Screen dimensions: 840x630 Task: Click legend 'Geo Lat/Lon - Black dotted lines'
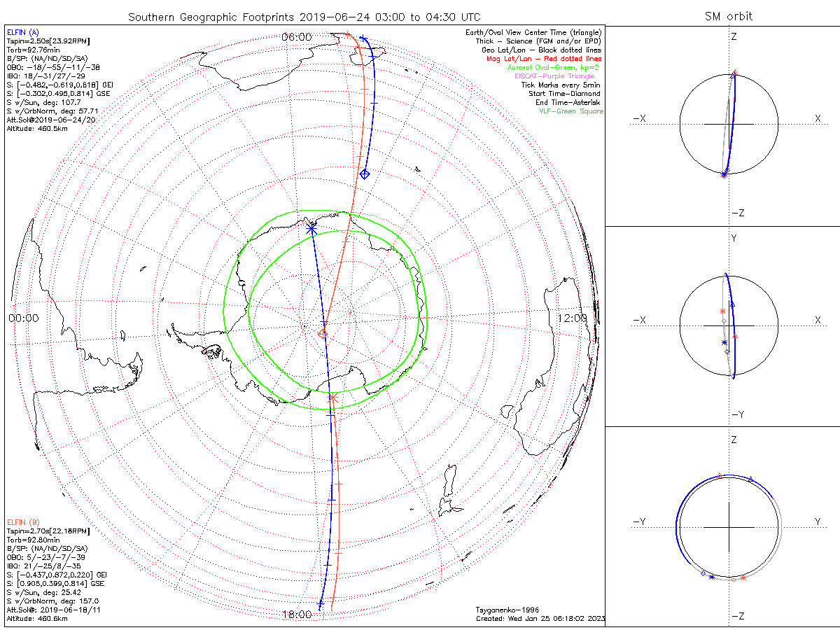click(x=541, y=50)
